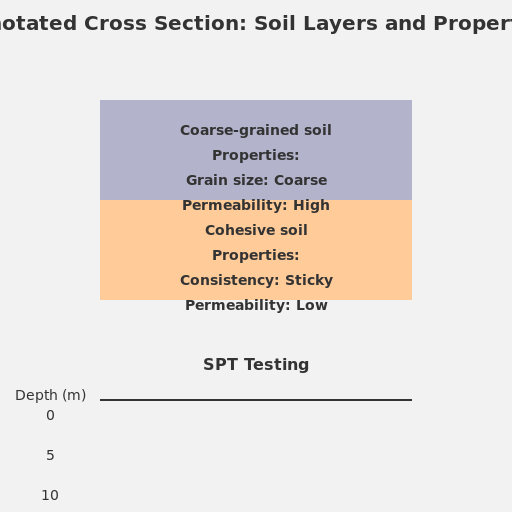Click the 'Coarse-grained soil' label
This screenshot has width=512, height=512.
point(256,130)
